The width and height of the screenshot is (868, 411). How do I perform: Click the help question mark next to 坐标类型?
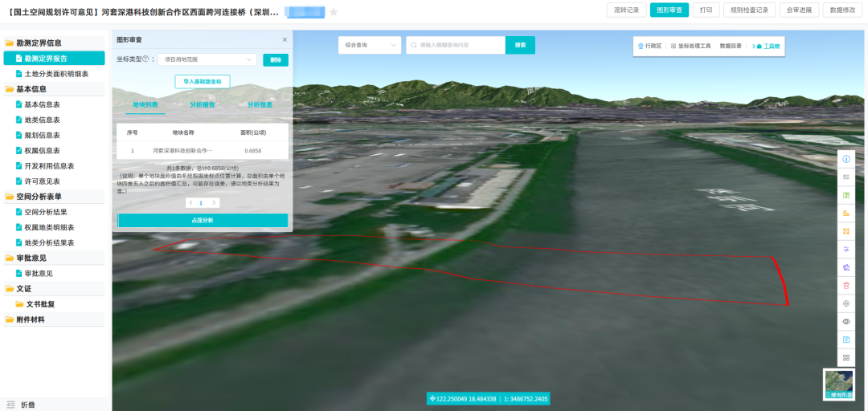pyautogui.click(x=145, y=59)
